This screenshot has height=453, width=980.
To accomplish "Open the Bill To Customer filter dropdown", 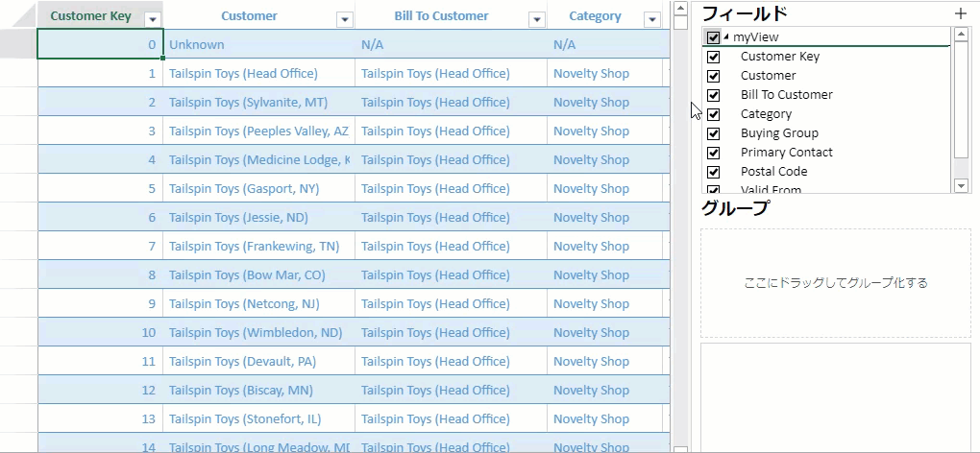I will tap(536, 18).
